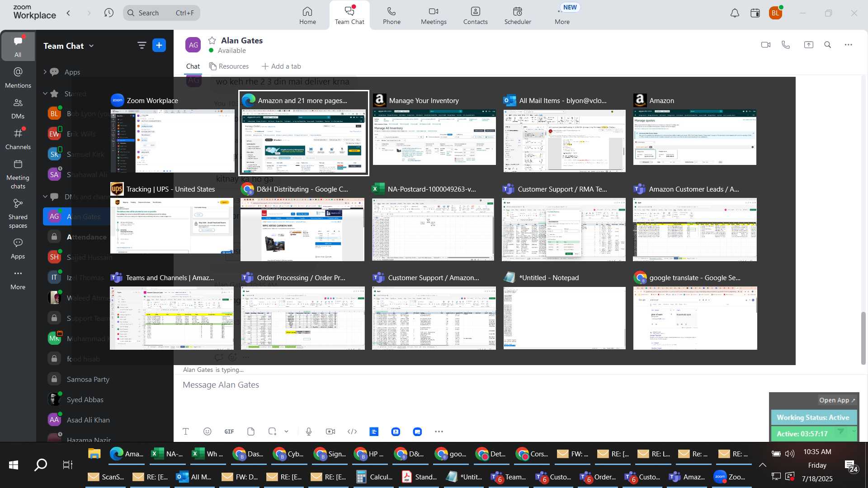Open Shared spaces in the sidebar
Viewport: 868px width, 488px height.
[x=18, y=213]
